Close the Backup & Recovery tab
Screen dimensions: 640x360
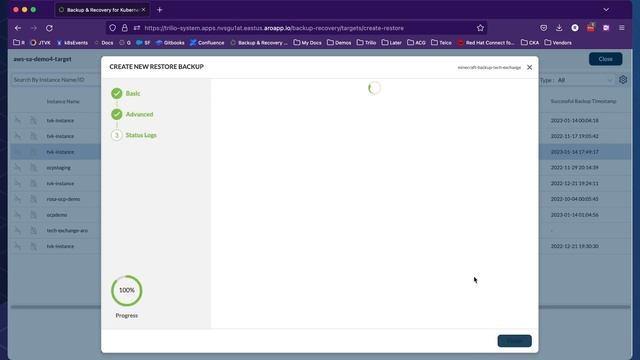pos(143,10)
